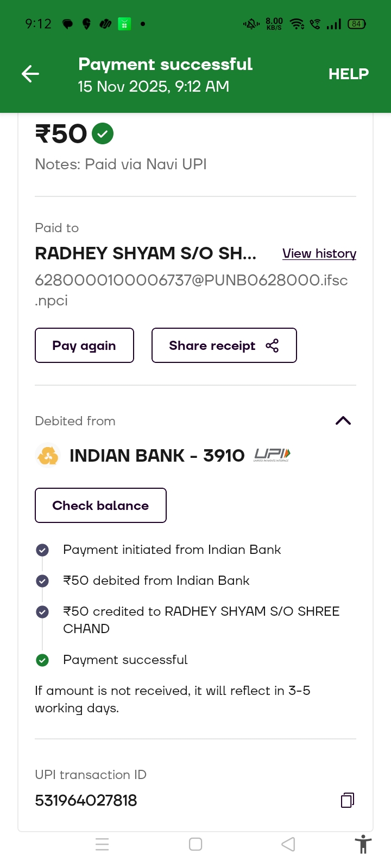Tap the Android back navigation triangle
This screenshot has width=391, height=868.
[288, 844]
